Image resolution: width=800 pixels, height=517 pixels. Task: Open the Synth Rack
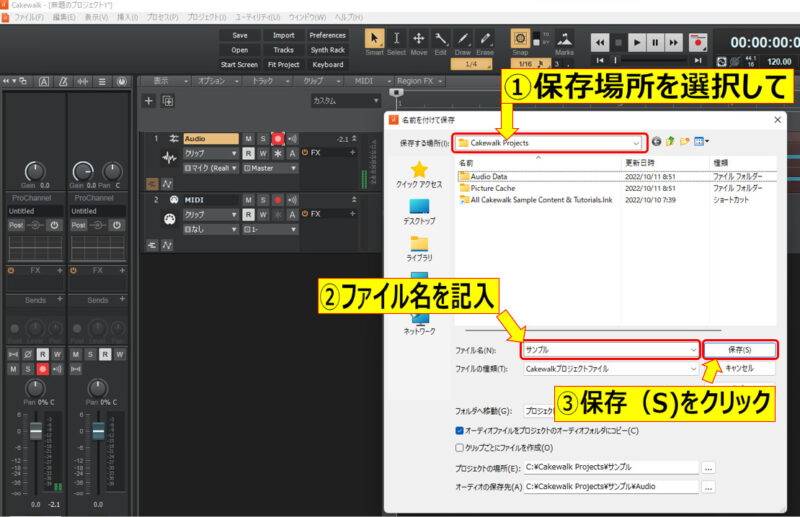tap(328, 50)
